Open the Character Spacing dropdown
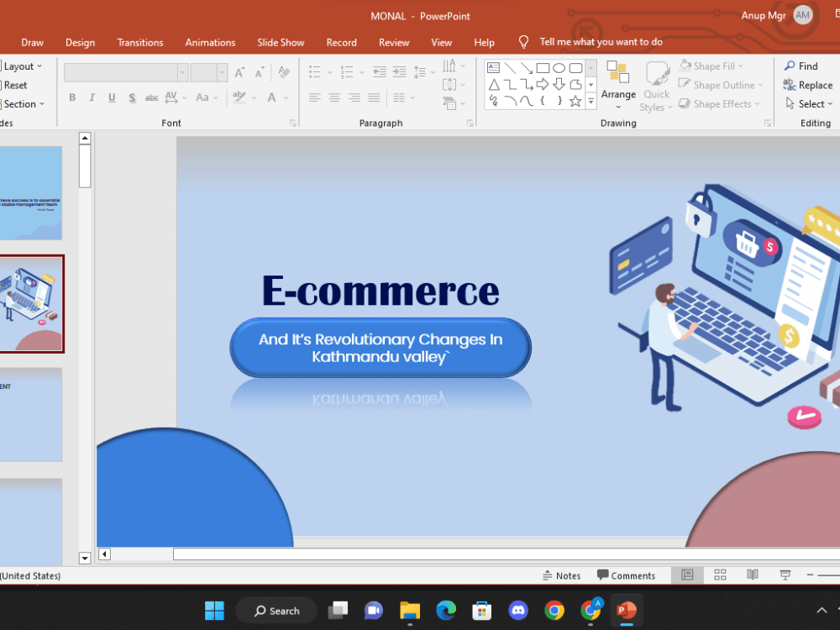Image resolution: width=840 pixels, height=630 pixels. coord(176,97)
